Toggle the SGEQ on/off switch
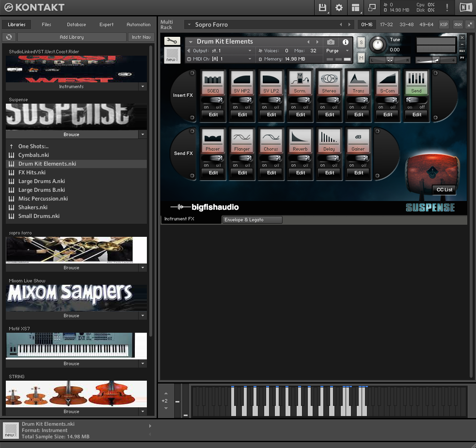This screenshot has height=448, width=476. coord(212,100)
